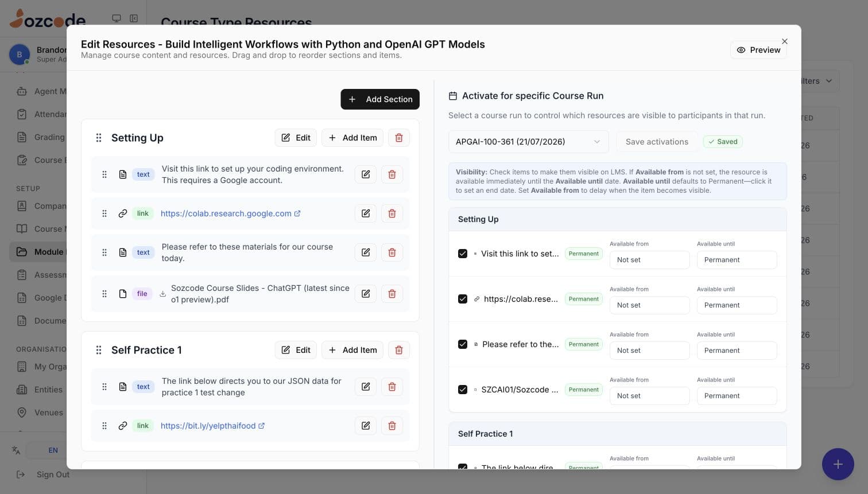Viewport: 868px width, 494px height.
Task: Open Available until for 'Please refer to the...'
Action: [x=737, y=351]
